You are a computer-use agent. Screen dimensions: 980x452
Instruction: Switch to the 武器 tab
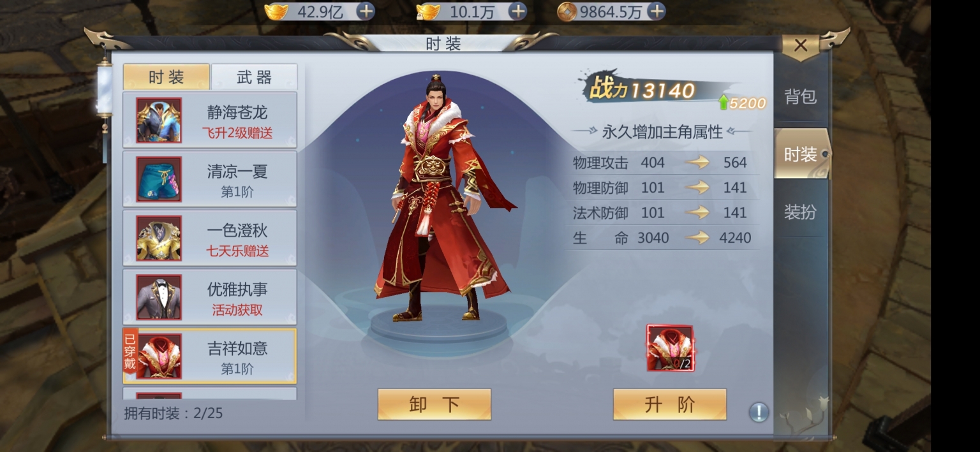(254, 77)
